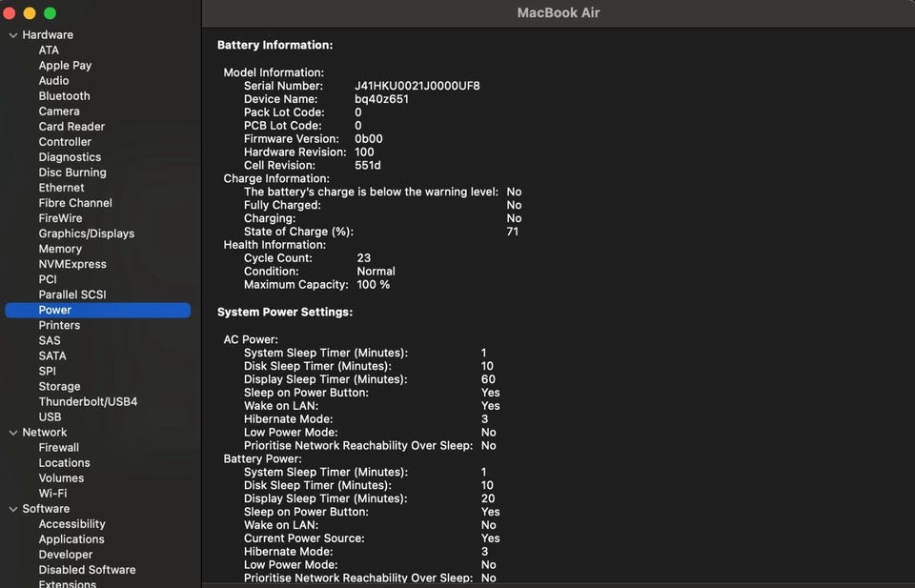915x588 pixels.
Task: Collapse the Network section chevron
Action: click(x=12, y=433)
